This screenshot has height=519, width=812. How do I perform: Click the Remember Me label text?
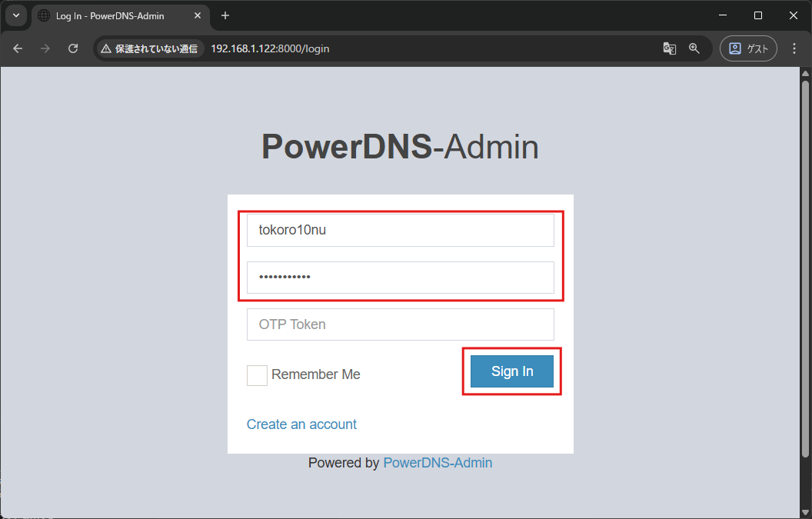click(316, 374)
